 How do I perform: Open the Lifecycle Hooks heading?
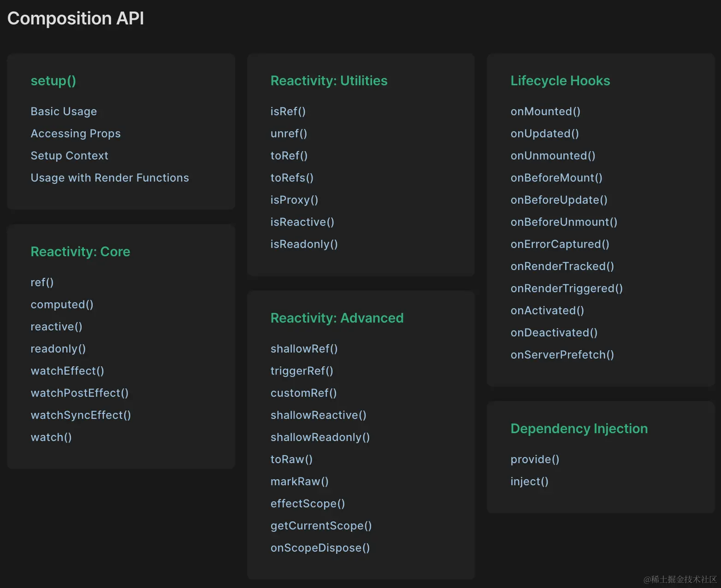[560, 81]
